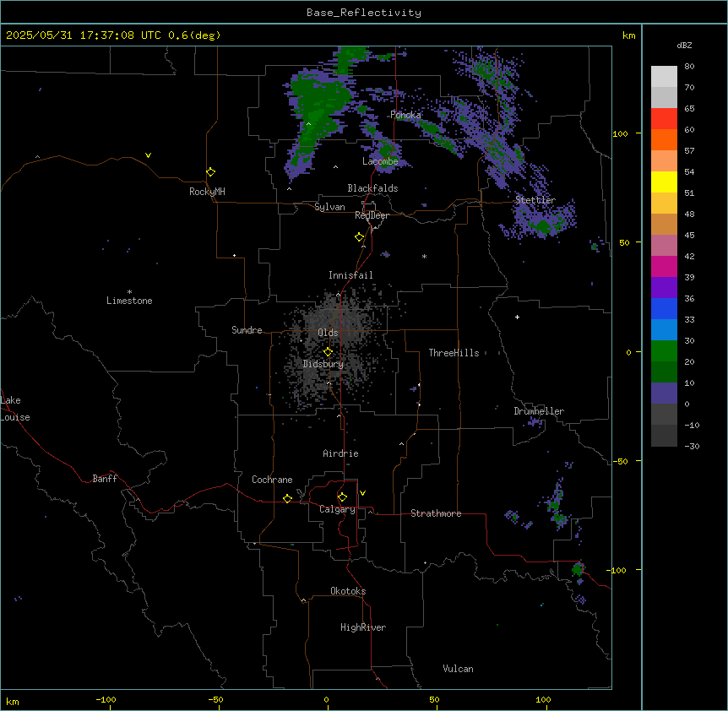The height and width of the screenshot is (711, 728).
Task: Select the 33 dBZ blue color swatch
Action: pyautogui.click(x=664, y=329)
